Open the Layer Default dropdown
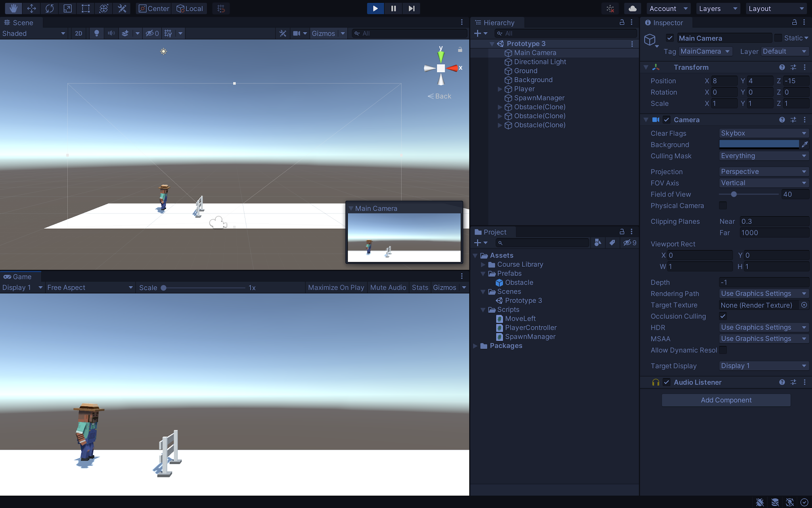The width and height of the screenshot is (812, 508). click(x=785, y=51)
